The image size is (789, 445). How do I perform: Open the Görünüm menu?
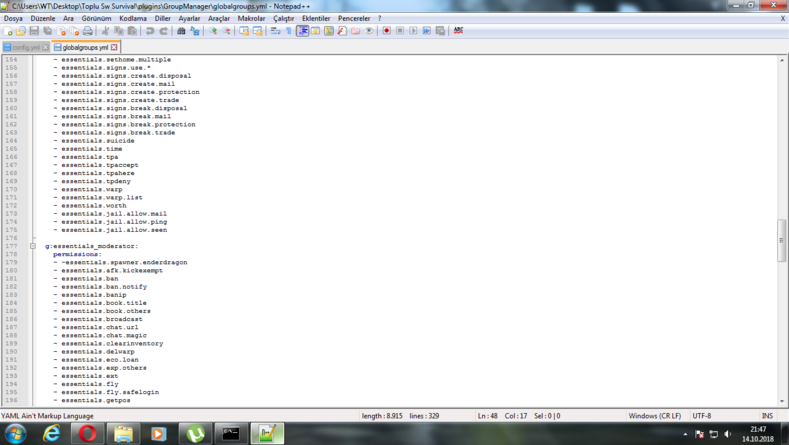click(96, 19)
